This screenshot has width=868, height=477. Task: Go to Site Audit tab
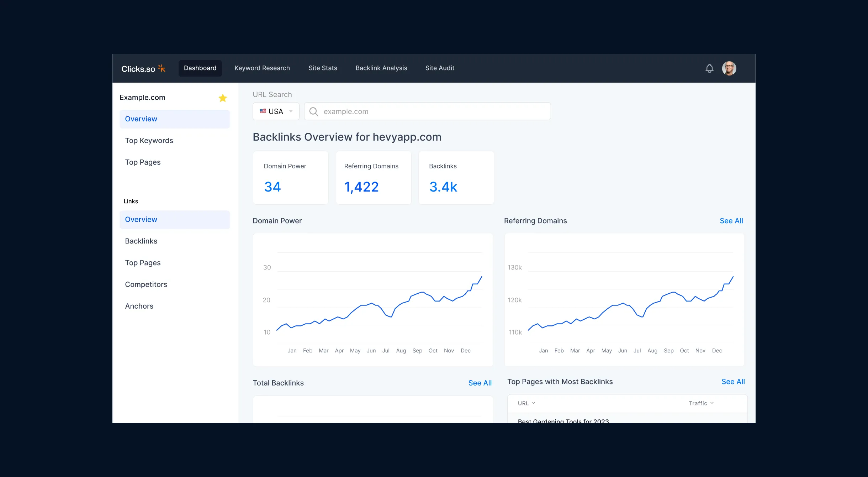point(440,68)
